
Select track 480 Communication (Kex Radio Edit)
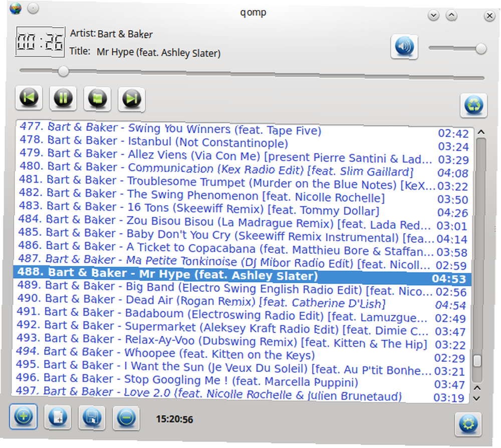click(243, 169)
